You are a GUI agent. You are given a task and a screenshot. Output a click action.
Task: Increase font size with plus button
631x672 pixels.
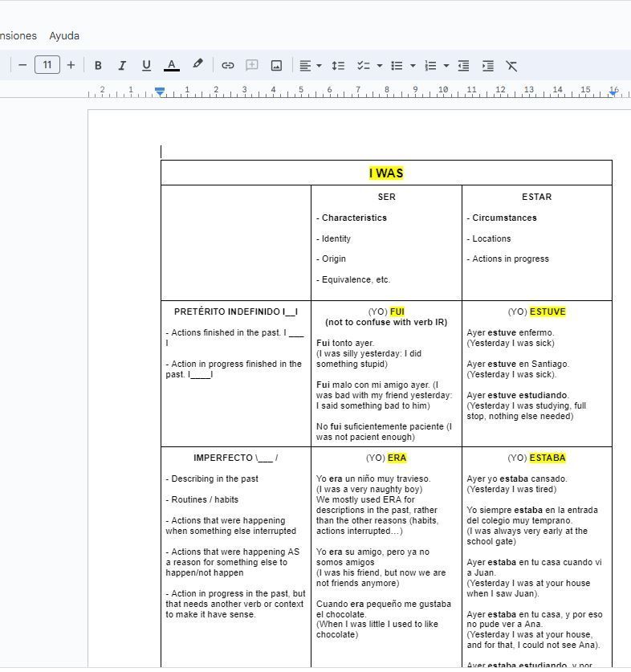pyautogui.click(x=71, y=65)
